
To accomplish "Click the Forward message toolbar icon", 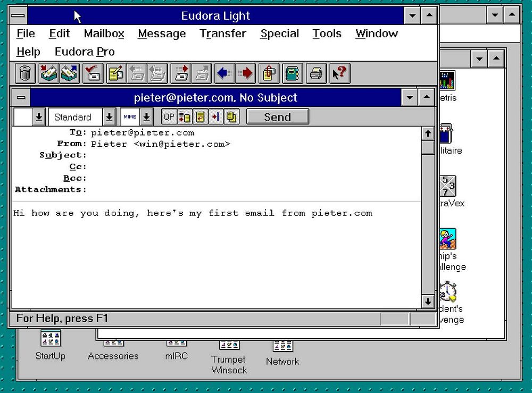I will (x=181, y=73).
